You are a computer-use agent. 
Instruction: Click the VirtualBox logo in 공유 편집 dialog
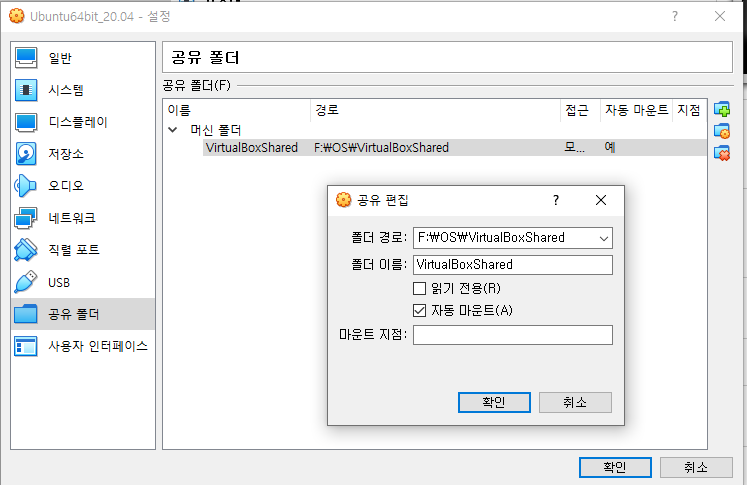pos(343,200)
